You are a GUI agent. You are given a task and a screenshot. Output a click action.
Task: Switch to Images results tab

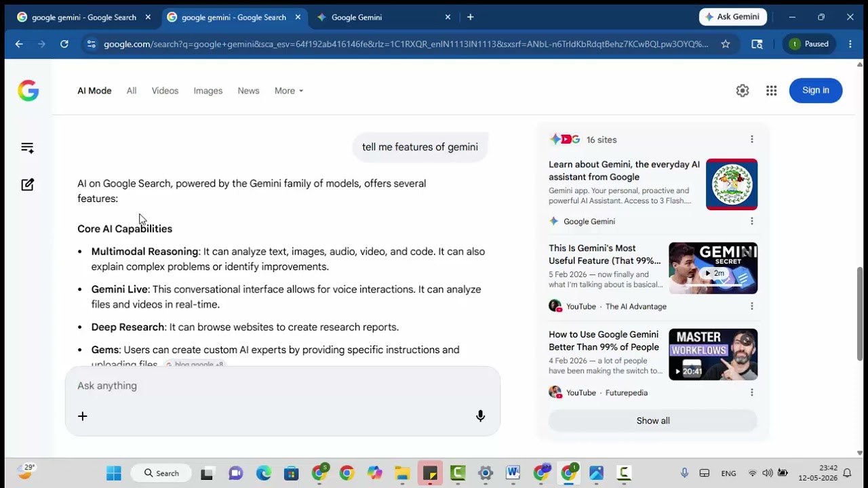[208, 91]
